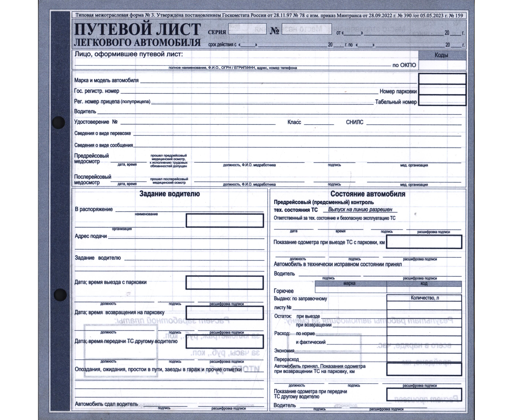Image resolution: width=513 pixels, height=420 pixels.
Task: Click Дата; время выезда с парковки box
Action: click(224, 283)
